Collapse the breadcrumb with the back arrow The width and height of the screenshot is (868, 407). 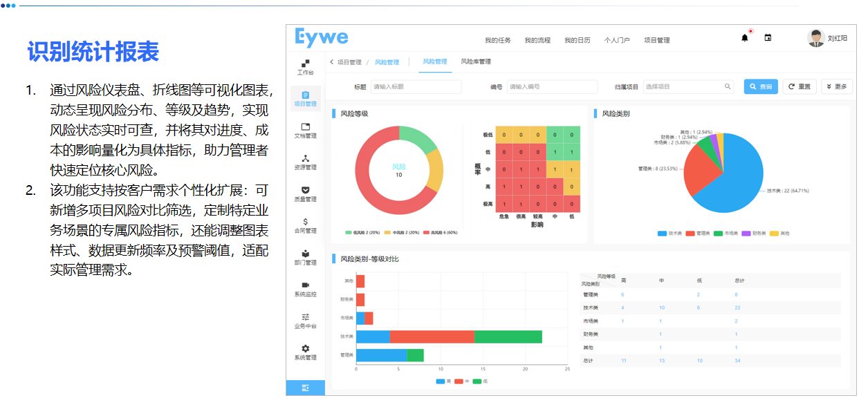331,61
